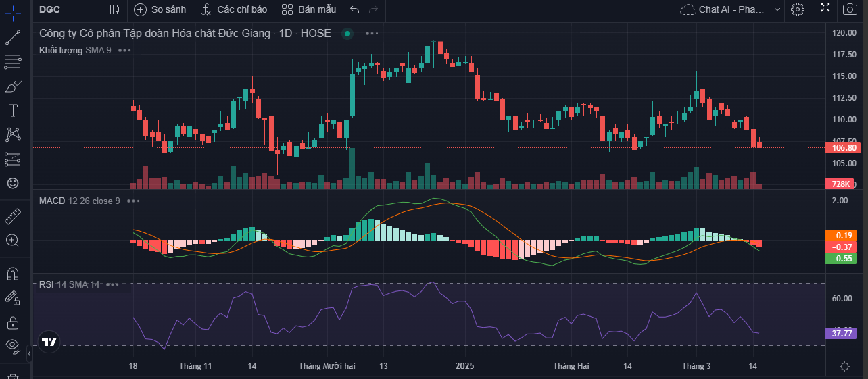
Task: Hide all drawings with eye icon
Action: click(13, 345)
